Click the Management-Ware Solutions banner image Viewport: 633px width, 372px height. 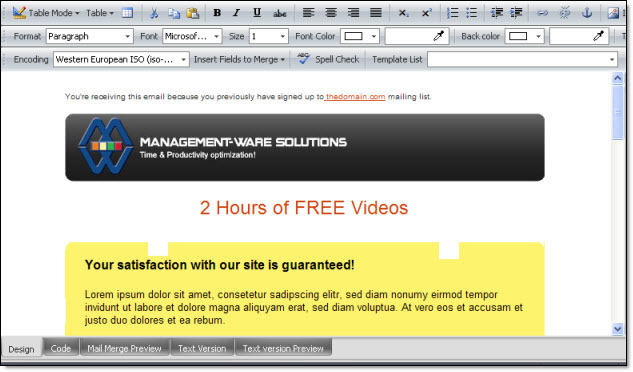305,147
